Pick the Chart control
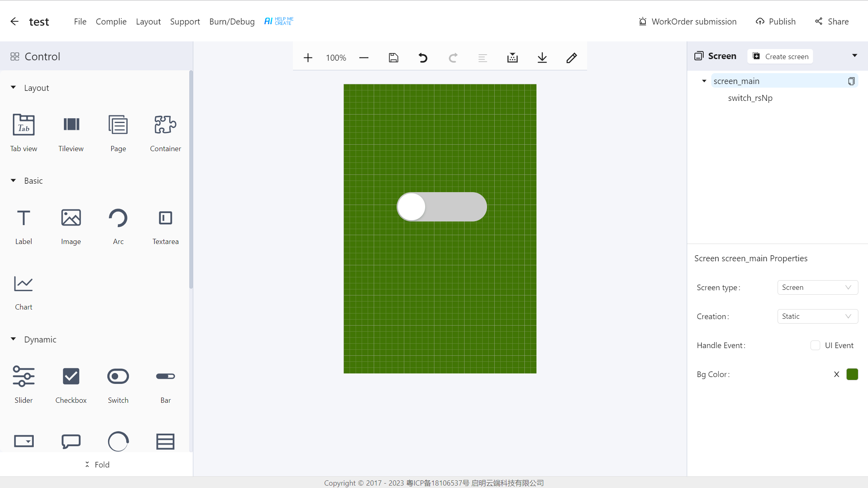The image size is (868, 488). point(24,293)
